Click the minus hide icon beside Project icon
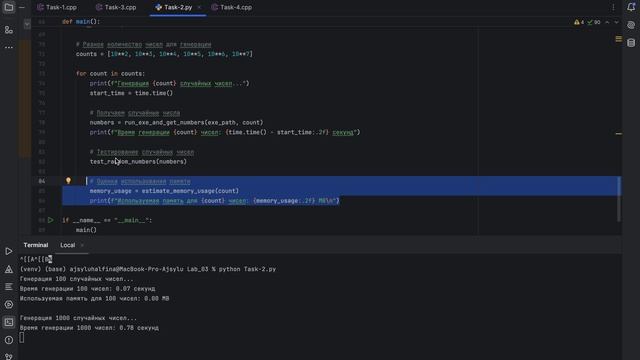Viewport: 640px width, 360px height. pyautogui.click(x=22, y=7)
